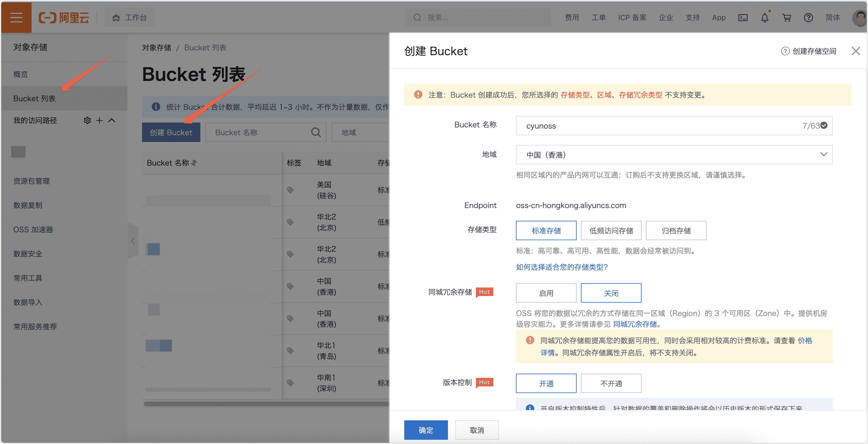
Task: Open the shopping cart
Action: (786, 18)
